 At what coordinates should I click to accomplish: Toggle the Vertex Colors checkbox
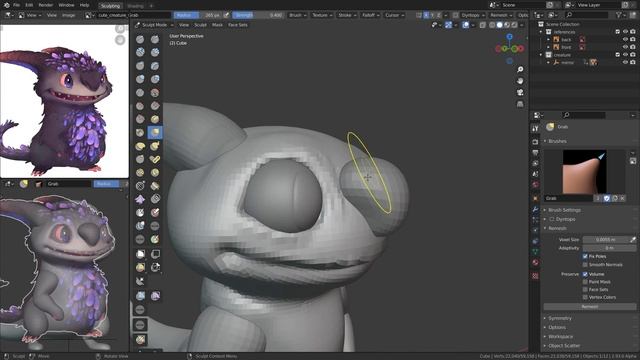[585, 297]
